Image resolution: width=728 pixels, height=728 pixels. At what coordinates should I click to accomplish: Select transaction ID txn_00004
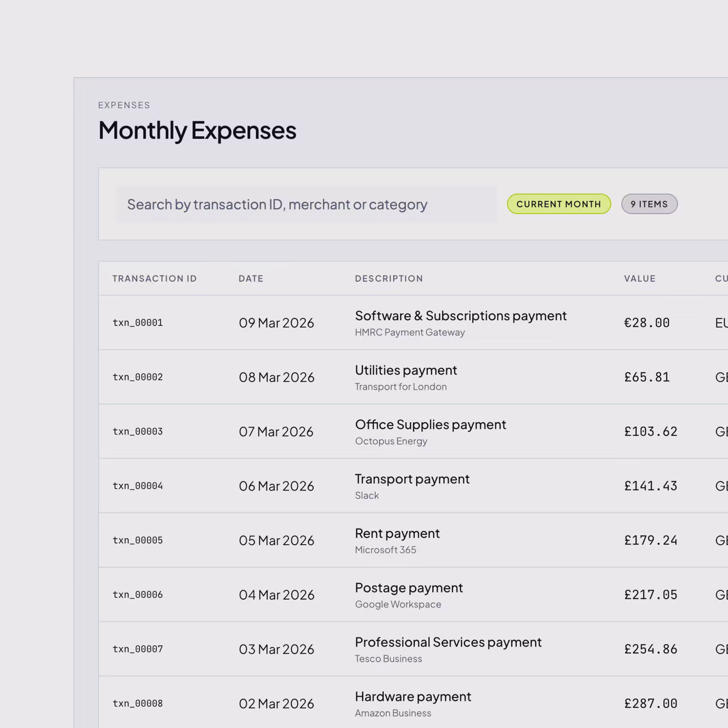(x=138, y=486)
